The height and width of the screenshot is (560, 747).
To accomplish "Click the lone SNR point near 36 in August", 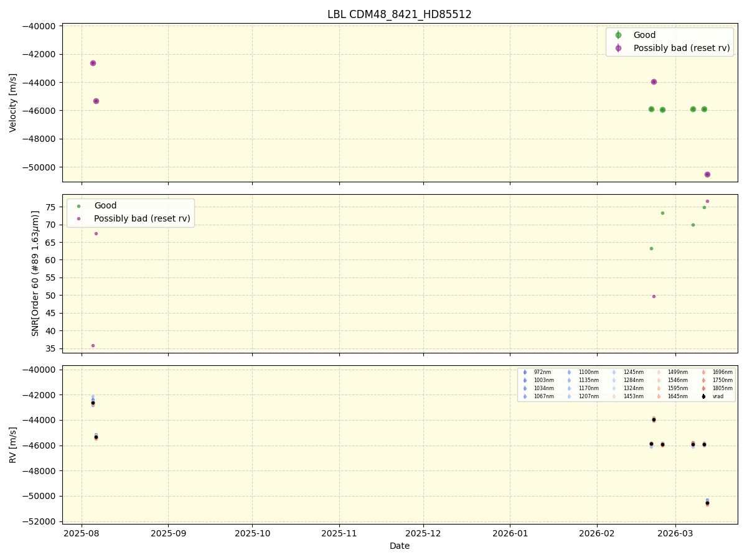I will click(x=93, y=345).
